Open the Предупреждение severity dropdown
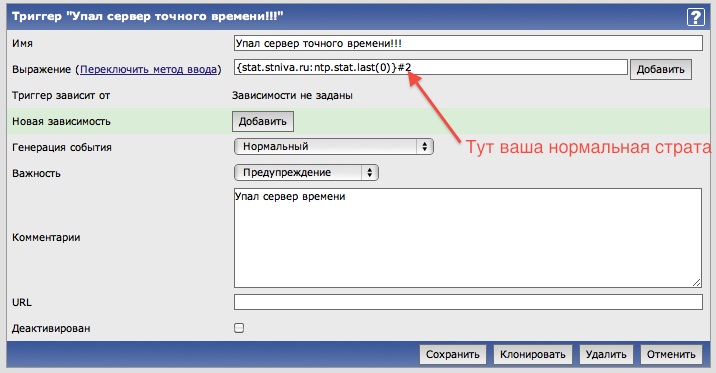Screen dimensions: 716x373 pos(306,173)
